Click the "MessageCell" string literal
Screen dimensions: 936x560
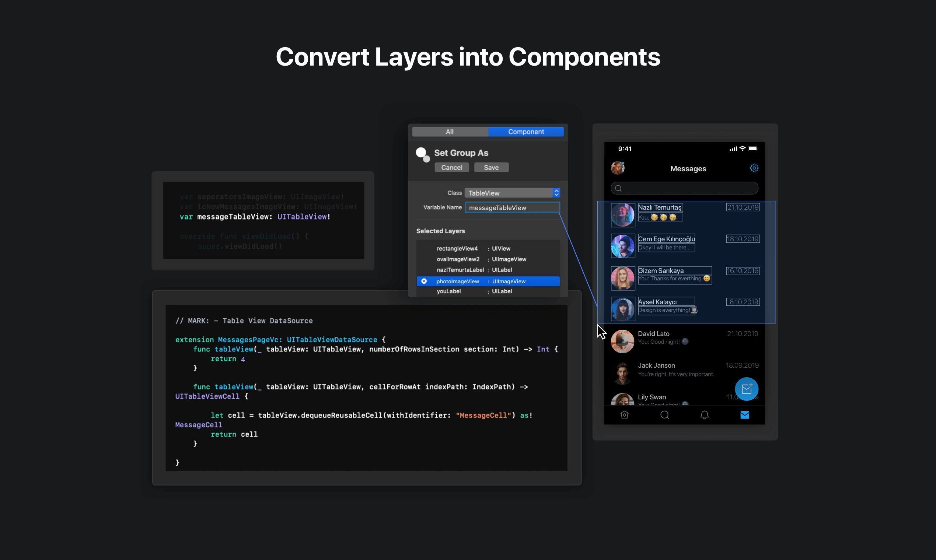483,415
